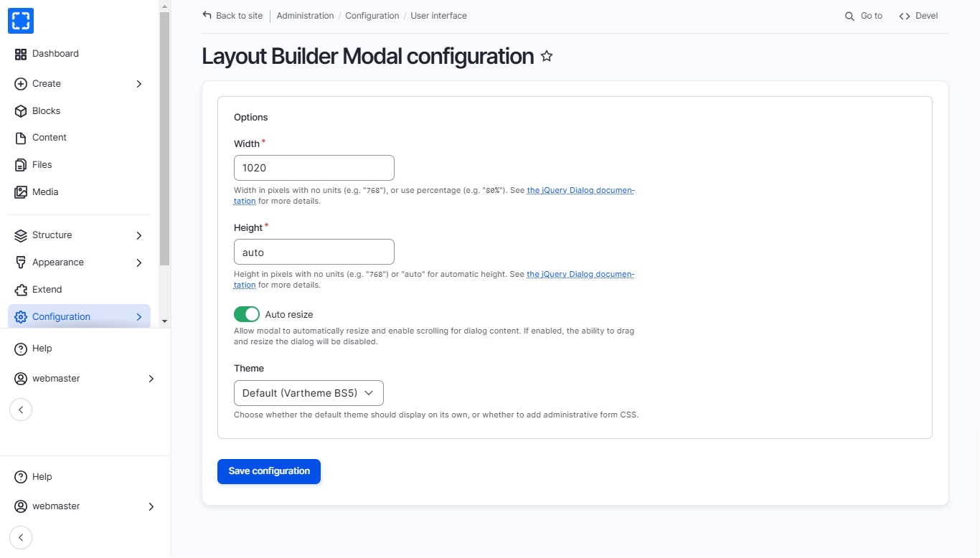The height and width of the screenshot is (558, 980).
Task: Click the Go to search icon
Action: point(849,16)
